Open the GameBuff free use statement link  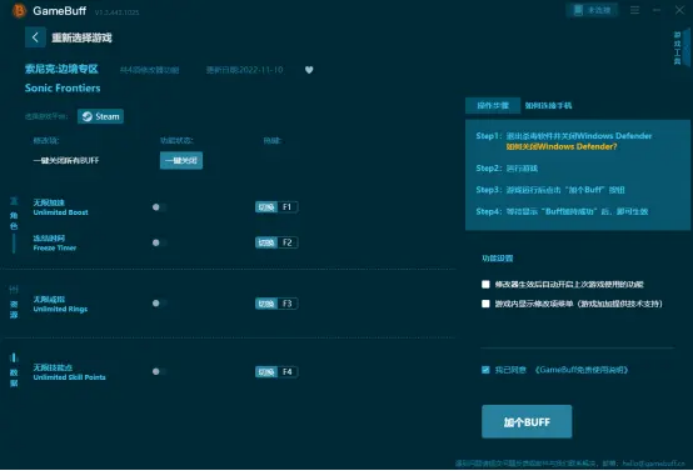click(x=581, y=370)
